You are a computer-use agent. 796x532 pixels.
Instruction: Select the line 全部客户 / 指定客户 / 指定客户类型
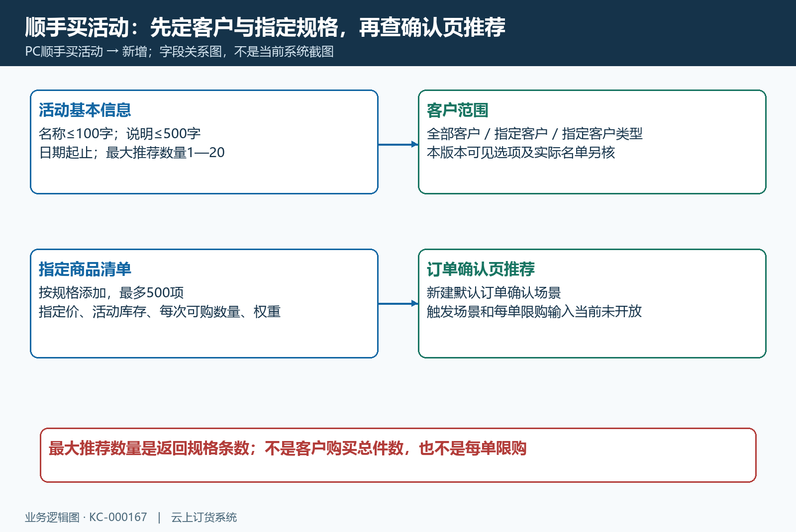coord(535,133)
